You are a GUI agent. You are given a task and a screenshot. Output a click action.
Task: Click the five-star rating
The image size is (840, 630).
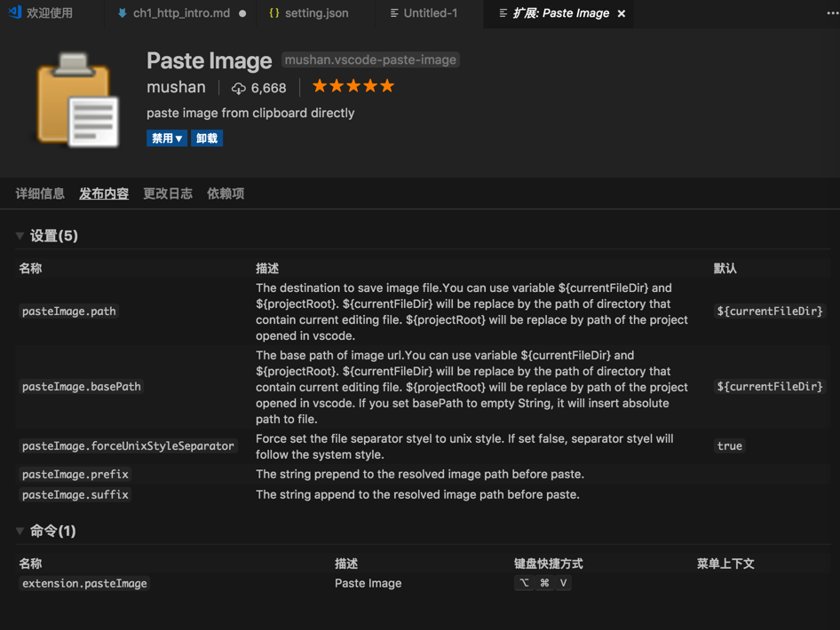click(353, 86)
